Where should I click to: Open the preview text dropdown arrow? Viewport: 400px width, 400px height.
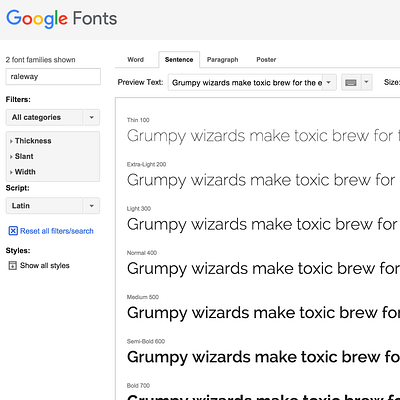(x=329, y=82)
